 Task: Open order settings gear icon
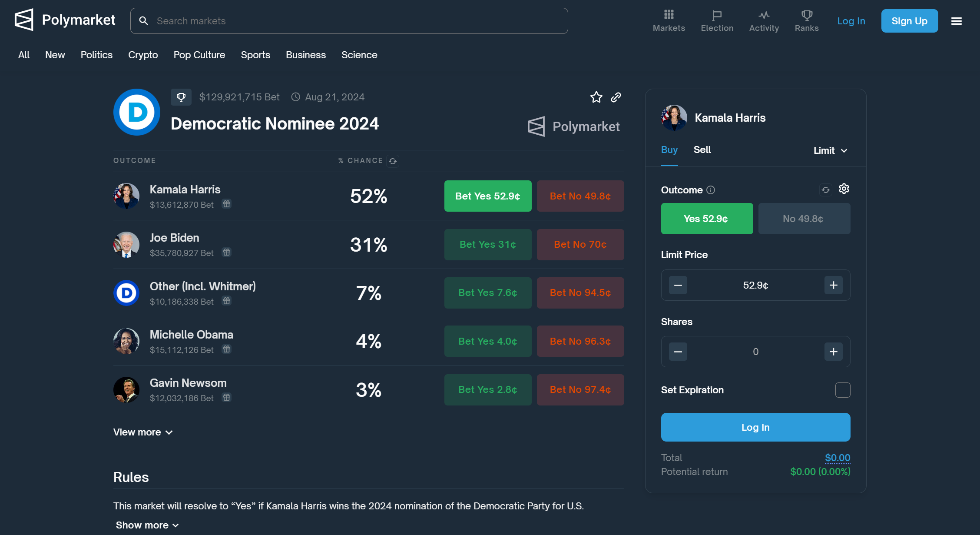(x=844, y=189)
